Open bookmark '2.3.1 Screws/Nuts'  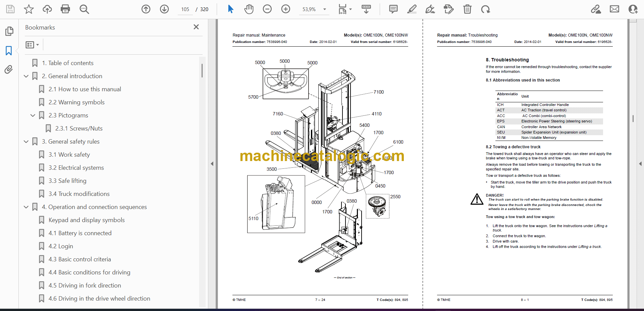[79, 128]
